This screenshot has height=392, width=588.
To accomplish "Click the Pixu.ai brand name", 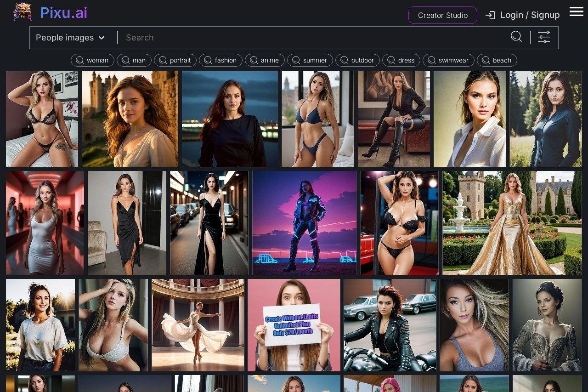I will (63, 13).
